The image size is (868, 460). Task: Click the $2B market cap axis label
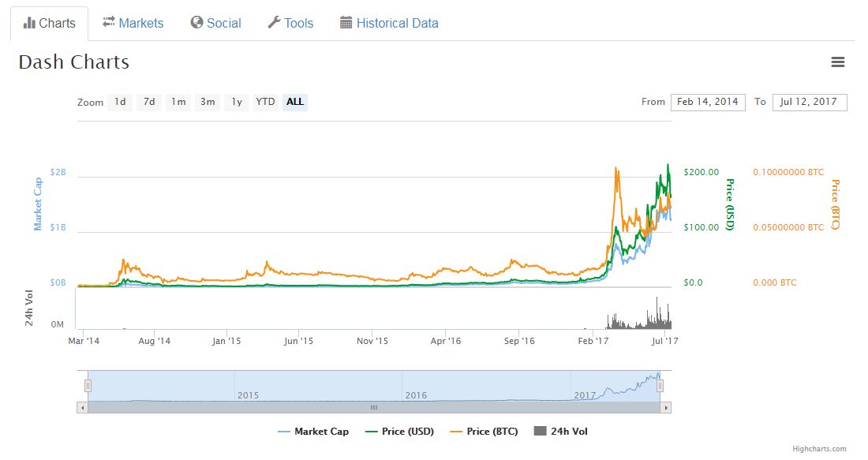pos(58,172)
